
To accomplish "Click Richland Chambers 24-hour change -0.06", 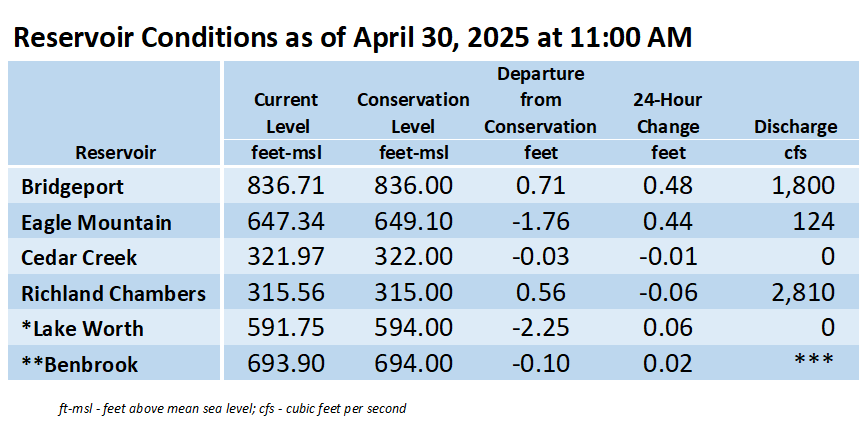I will tap(668, 292).
